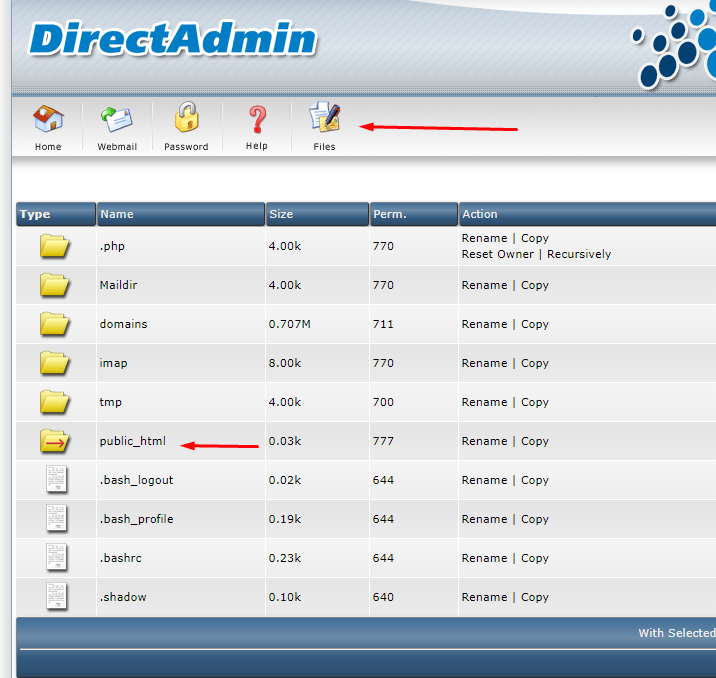Copy the .bash_logout file
Screen dimensions: 716x678
535,481
